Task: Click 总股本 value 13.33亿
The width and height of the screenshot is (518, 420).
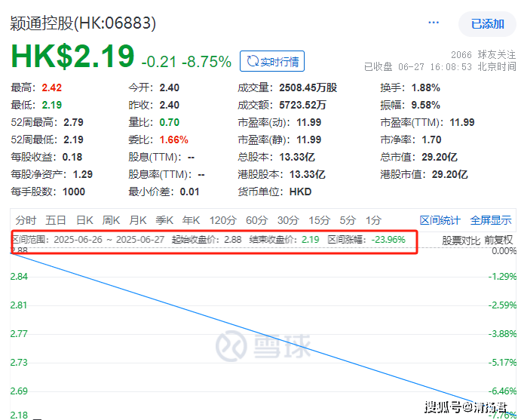Action: coord(296,157)
